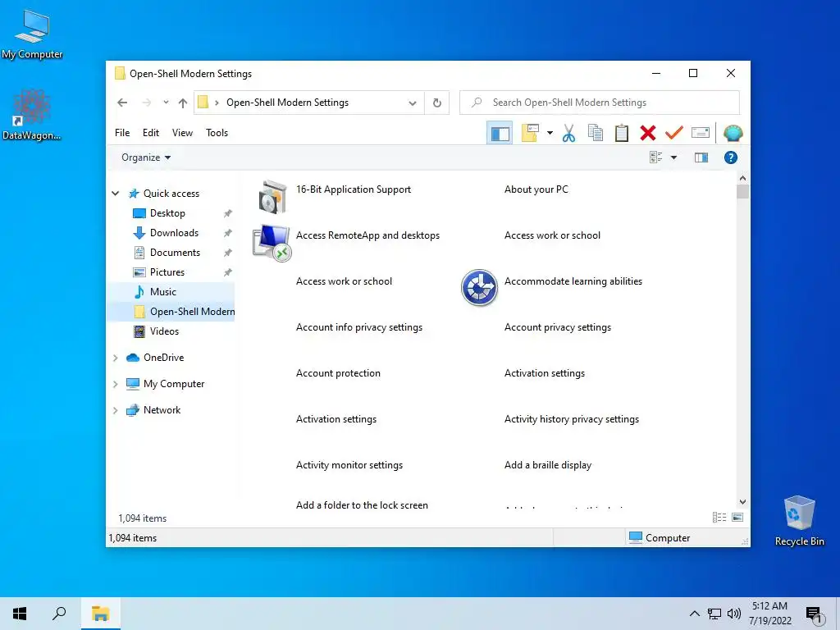
Task: Open the notification center icon
Action: coord(814,615)
